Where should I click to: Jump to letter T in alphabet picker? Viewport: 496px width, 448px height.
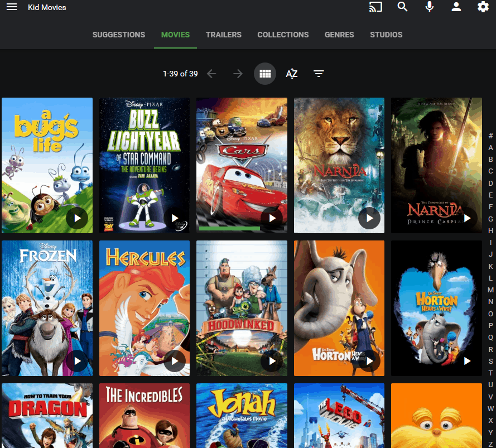[490, 373]
